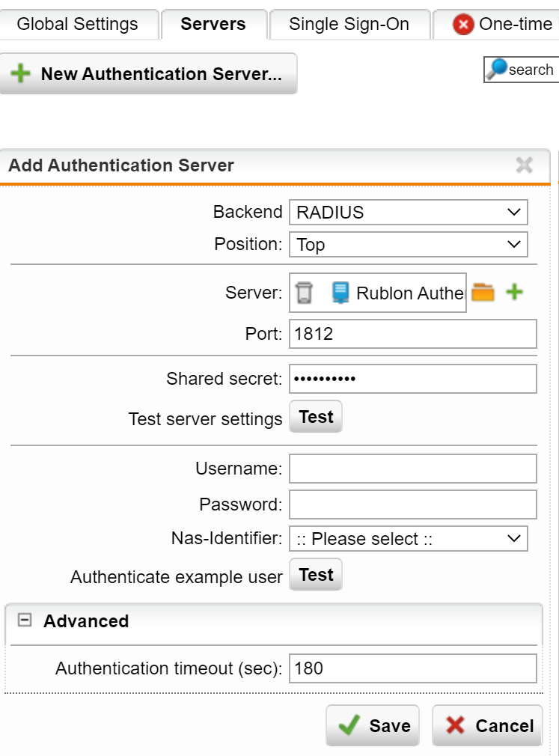Open the Position dropdown

coord(408,245)
